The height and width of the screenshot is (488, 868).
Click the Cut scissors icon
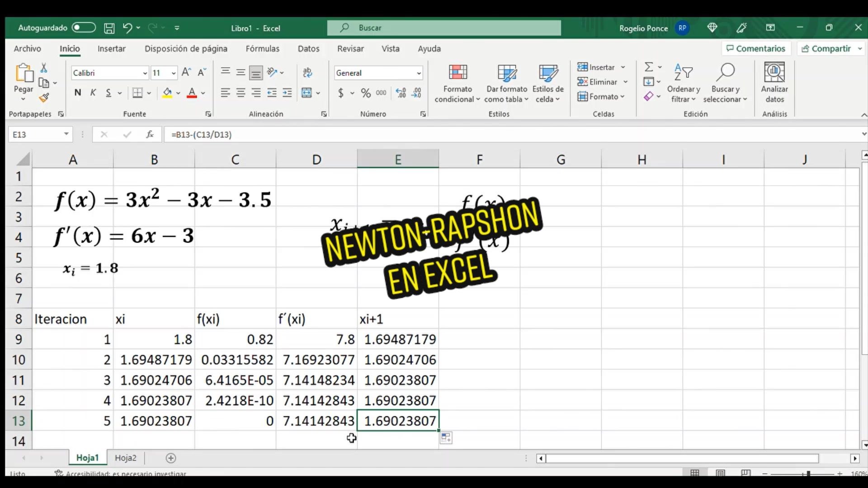44,68
